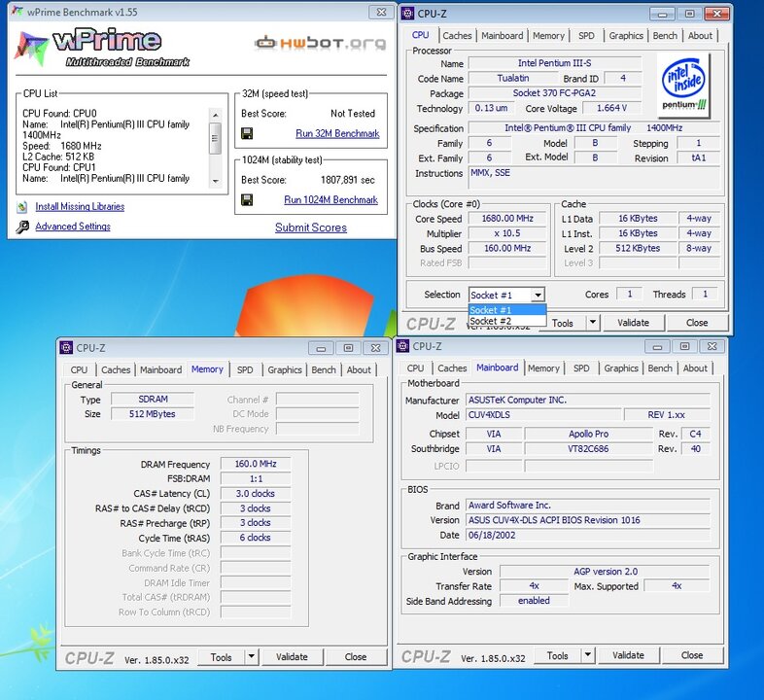Open About tab in CPU window
Image resolution: width=764 pixels, height=700 pixels.
tap(700, 36)
